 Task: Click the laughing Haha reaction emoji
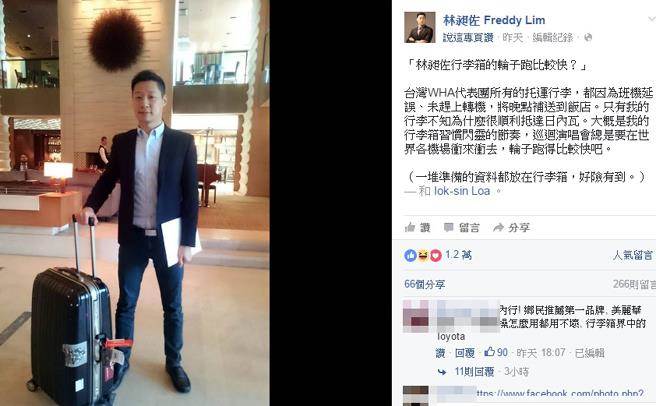[423, 255]
